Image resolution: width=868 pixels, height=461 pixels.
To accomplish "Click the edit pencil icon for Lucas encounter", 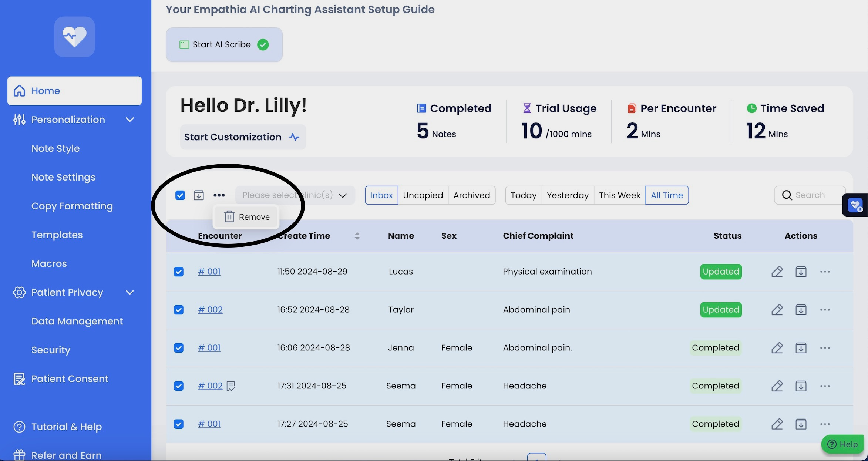I will tap(777, 272).
